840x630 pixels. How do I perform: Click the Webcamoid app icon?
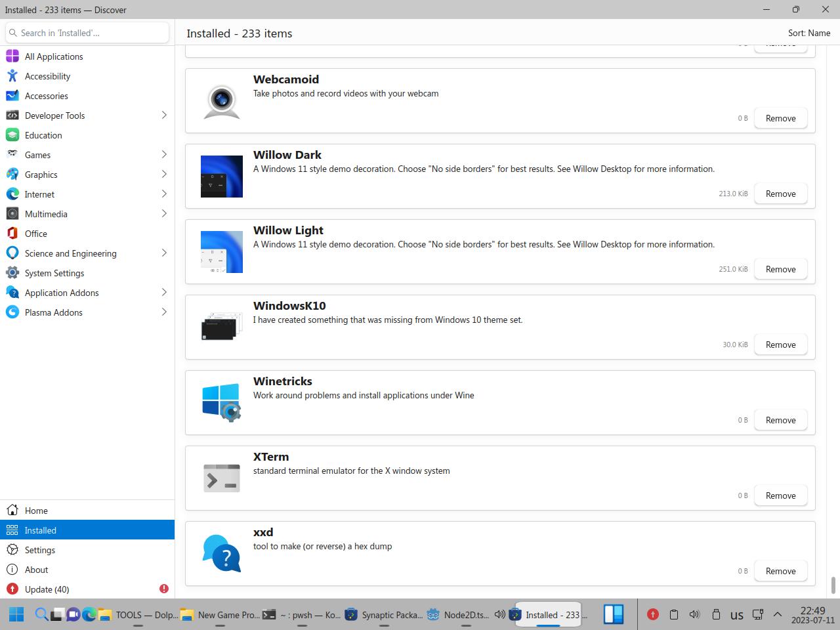coord(222,101)
